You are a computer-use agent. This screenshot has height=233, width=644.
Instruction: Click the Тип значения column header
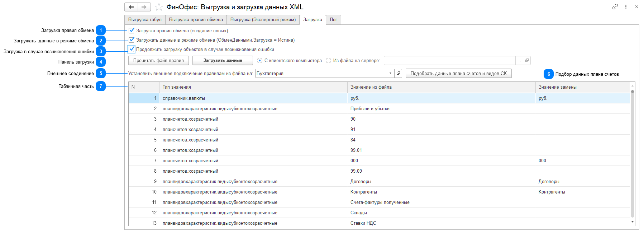point(253,87)
